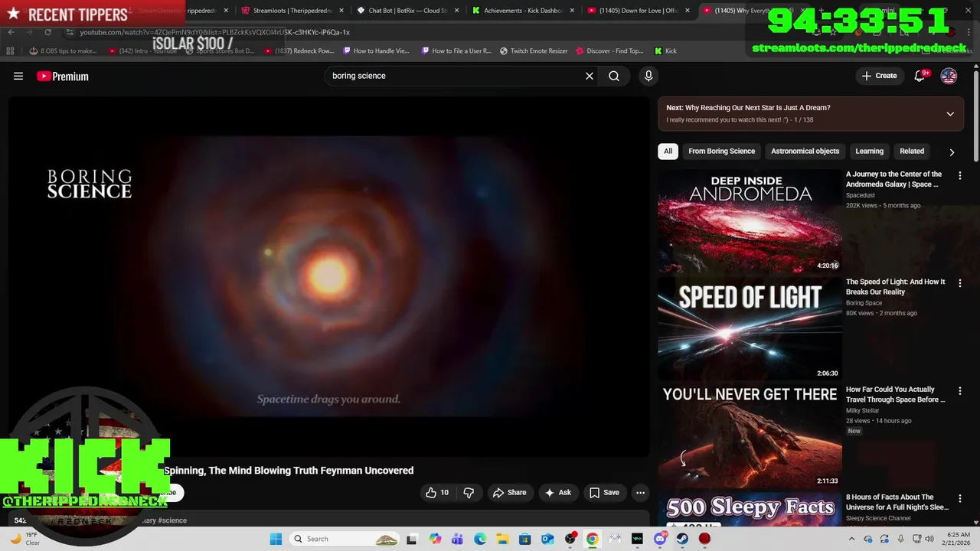Click the Chrome address bar URL
Viewport: 980px width, 551px height.
coord(214,32)
